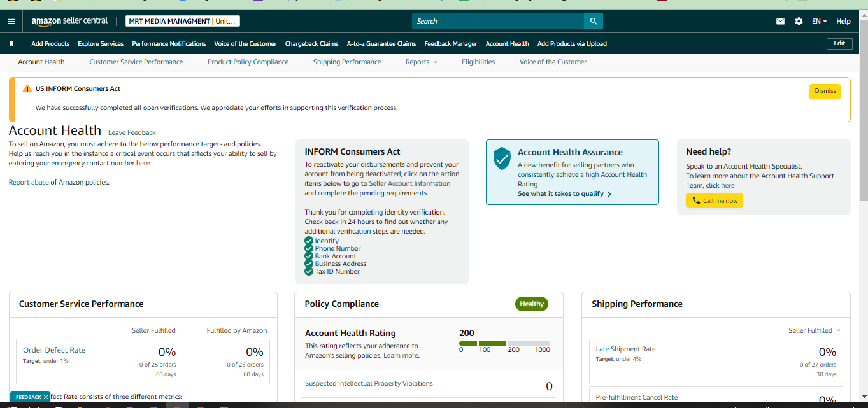Click the Help link in the header
The width and height of the screenshot is (868, 408).
pos(843,21)
